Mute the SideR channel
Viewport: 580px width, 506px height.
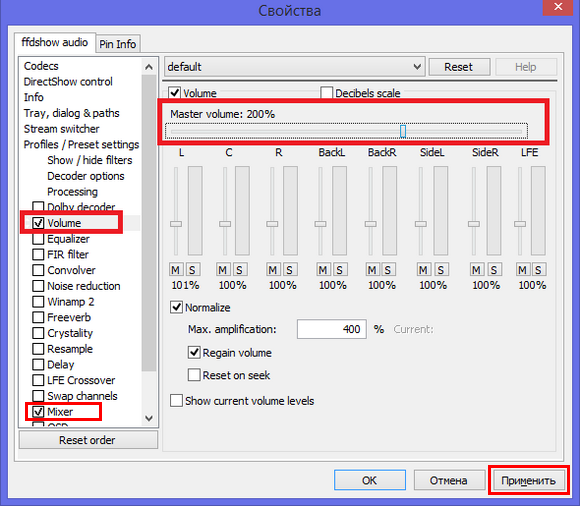coord(476,270)
